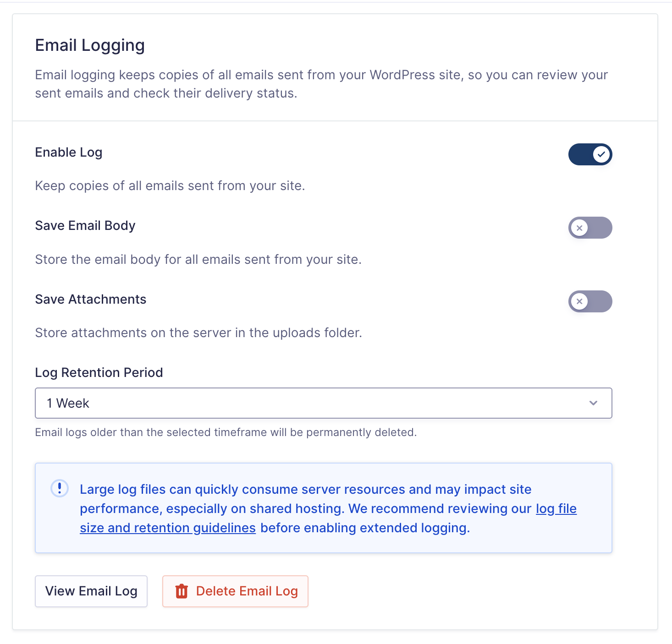Click the Save Email Body label
This screenshot has height=644, width=672.
85,226
